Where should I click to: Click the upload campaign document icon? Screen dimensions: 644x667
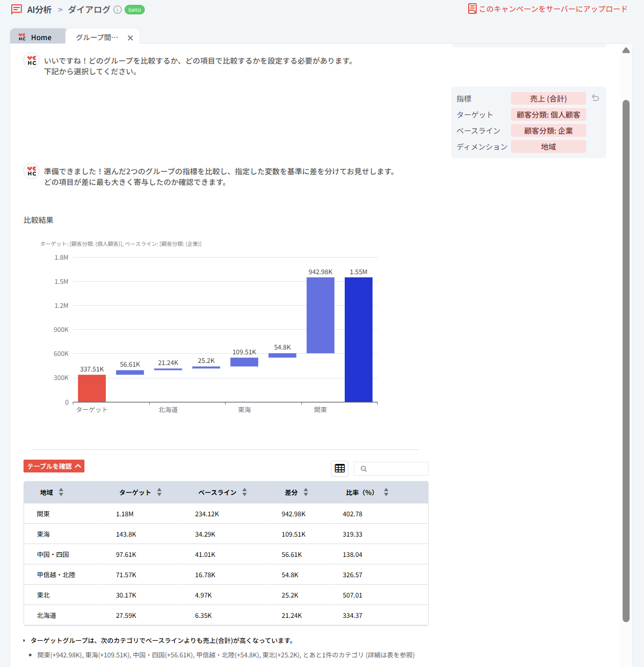(x=472, y=9)
